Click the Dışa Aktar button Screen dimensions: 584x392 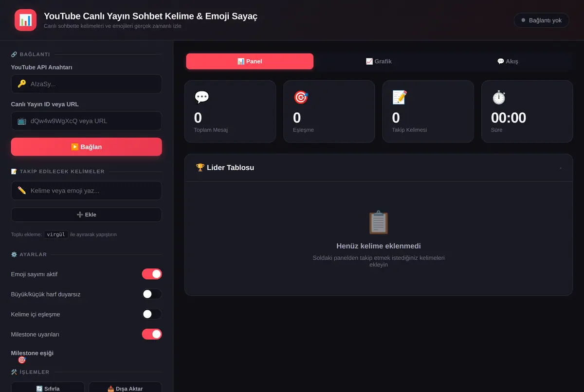click(x=125, y=388)
